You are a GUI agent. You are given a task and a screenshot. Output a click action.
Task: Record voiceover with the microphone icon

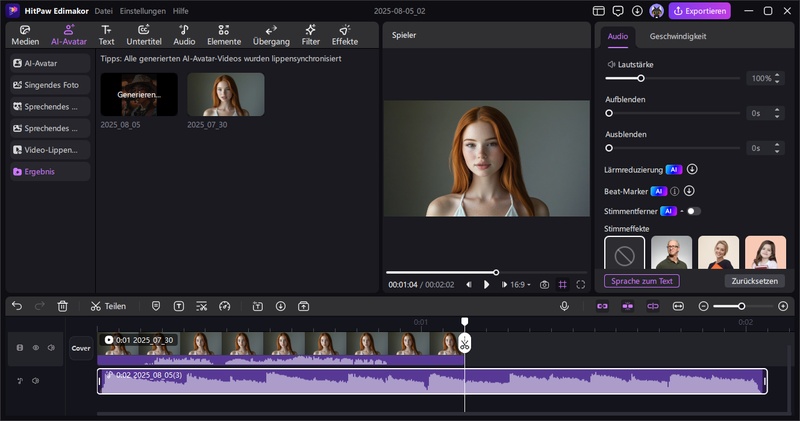tap(564, 306)
